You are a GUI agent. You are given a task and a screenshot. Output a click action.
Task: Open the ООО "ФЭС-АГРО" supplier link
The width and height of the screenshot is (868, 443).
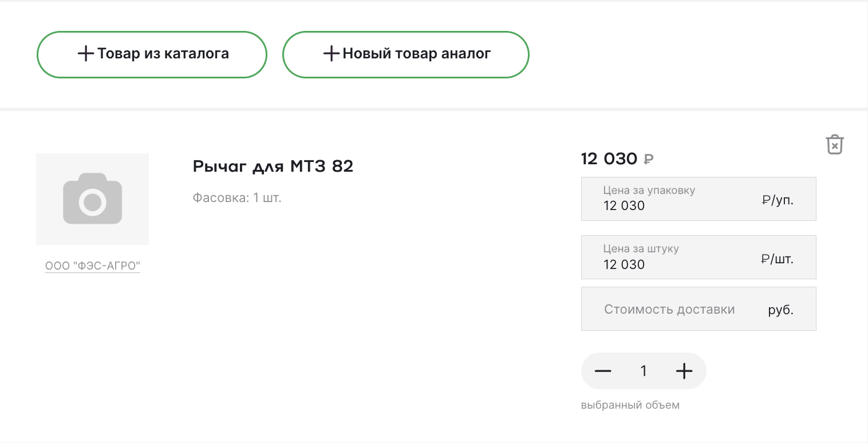click(x=93, y=266)
